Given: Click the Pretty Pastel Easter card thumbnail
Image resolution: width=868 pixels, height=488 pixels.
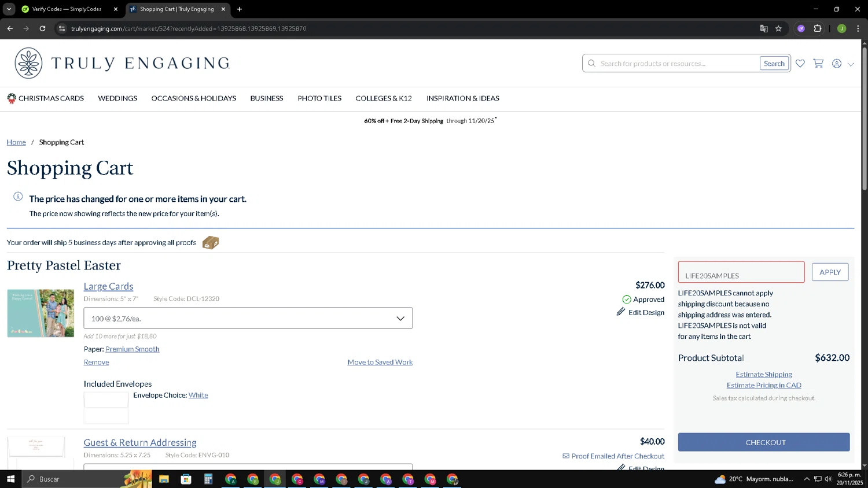Looking at the screenshot, I should (x=41, y=313).
